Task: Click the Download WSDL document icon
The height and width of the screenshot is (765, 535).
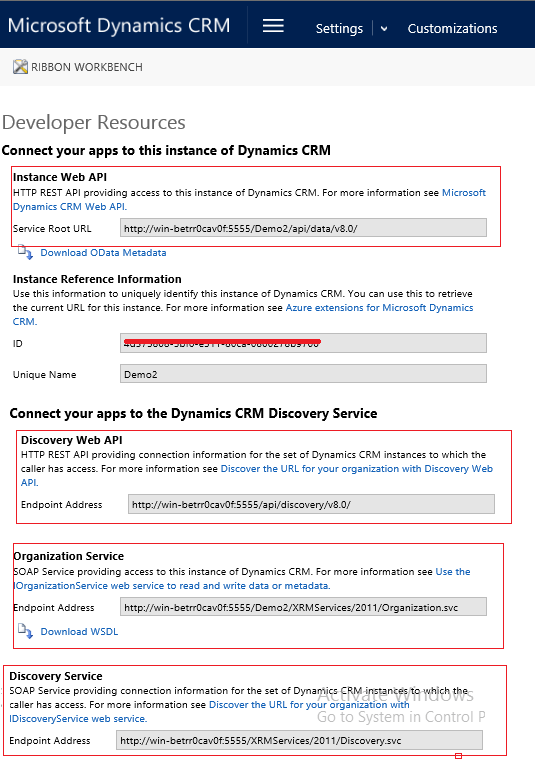Action: (25, 631)
